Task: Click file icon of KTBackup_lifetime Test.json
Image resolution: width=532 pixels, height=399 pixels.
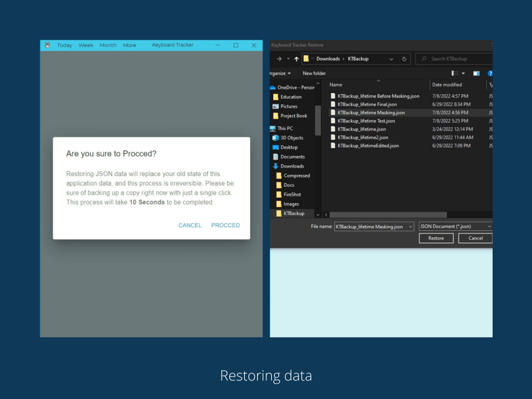Action: click(333, 121)
